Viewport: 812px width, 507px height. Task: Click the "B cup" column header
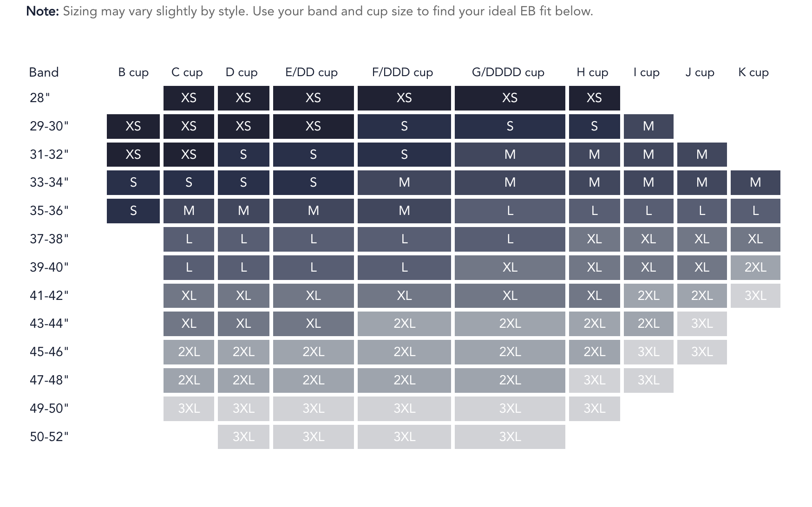tap(133, 72)
